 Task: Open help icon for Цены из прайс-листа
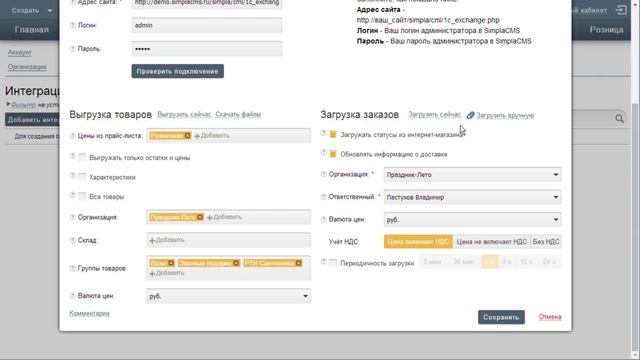tap(73, 136)
